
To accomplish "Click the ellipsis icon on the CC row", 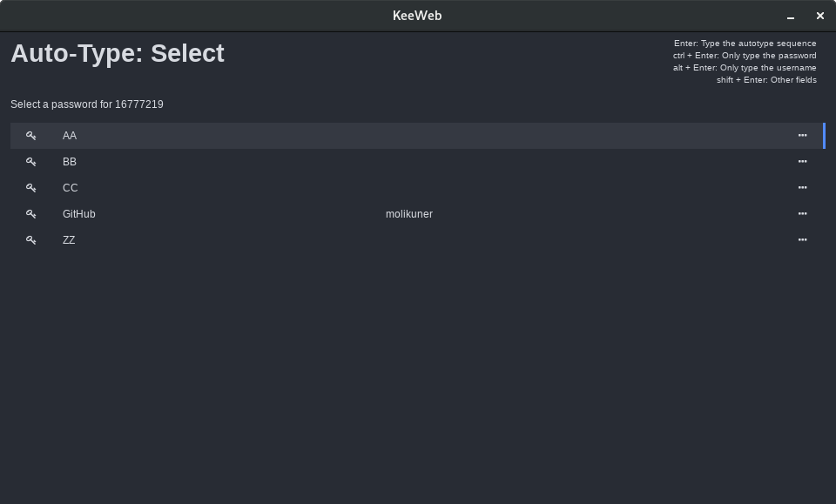I will [802, 188].
